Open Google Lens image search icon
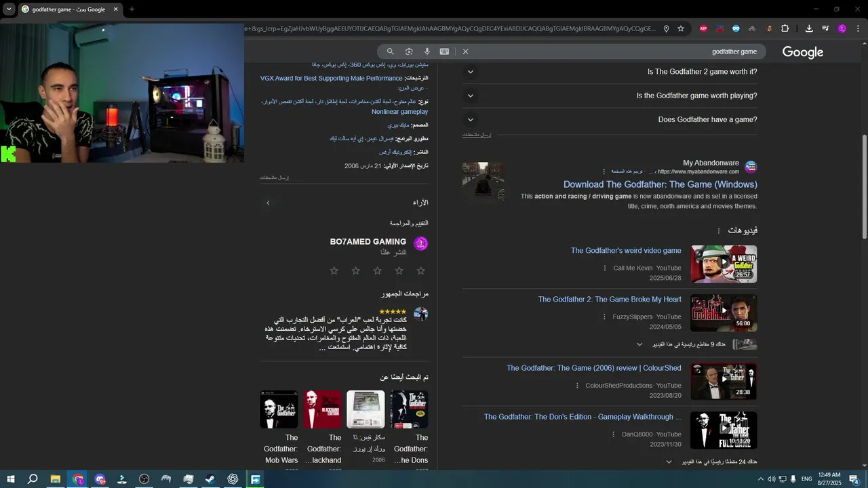The width and height of the screenshot is (868, 488). [x=409, y=52]
